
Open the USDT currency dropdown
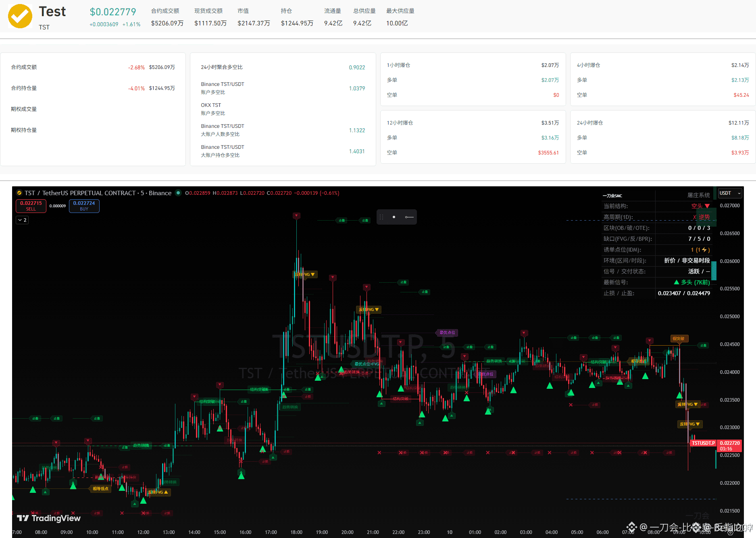click(x=730, y=193)
